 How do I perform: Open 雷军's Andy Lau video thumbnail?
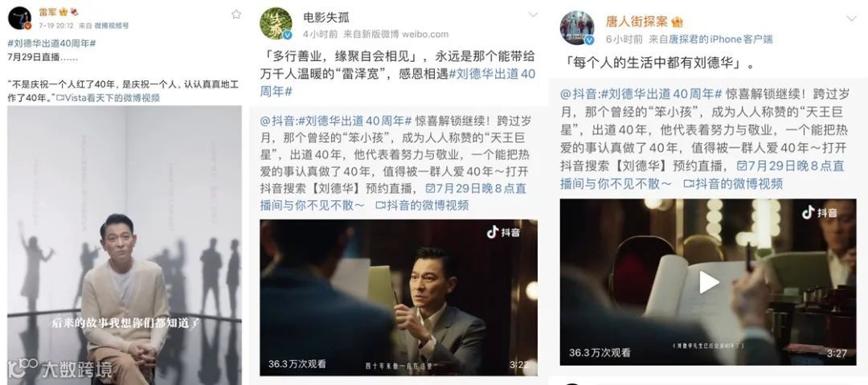point(125,245)
